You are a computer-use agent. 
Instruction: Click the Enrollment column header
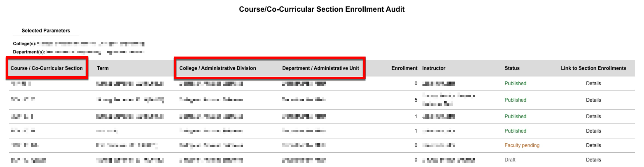[x=404, y=68]
